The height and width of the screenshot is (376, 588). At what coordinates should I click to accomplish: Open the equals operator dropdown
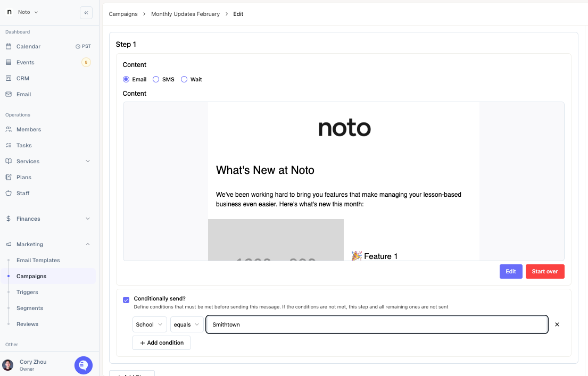coord(187,324)
